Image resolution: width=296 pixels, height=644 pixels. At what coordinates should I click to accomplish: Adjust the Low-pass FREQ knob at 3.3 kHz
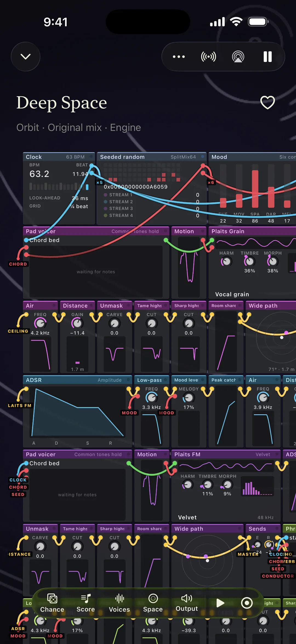pos(152,398)
